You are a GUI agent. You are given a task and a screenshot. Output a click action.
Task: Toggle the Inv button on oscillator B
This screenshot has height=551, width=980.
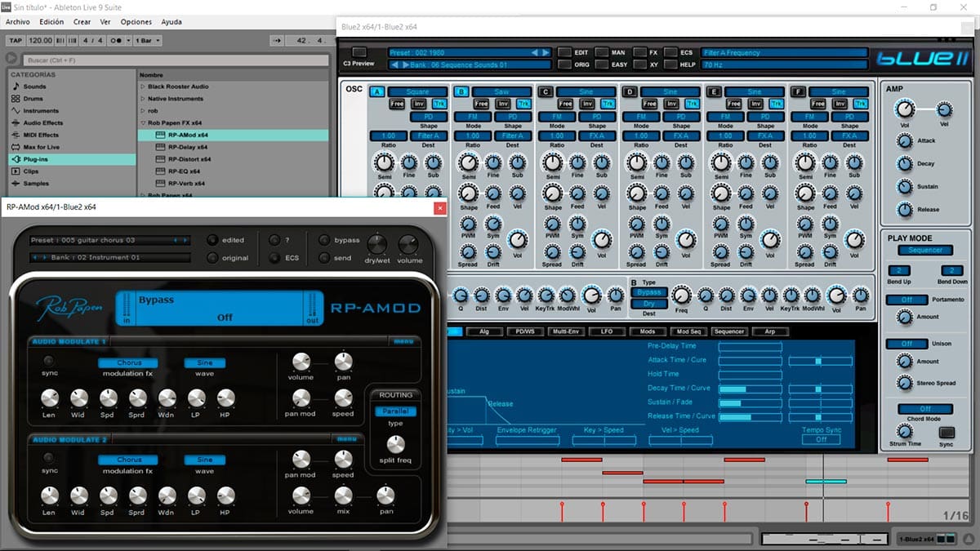click(503, 104)
